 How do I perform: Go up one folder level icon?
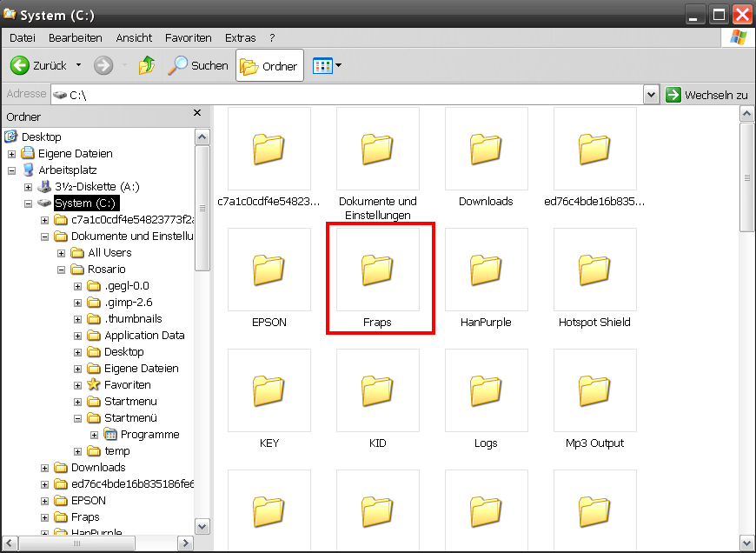(147, 65)
